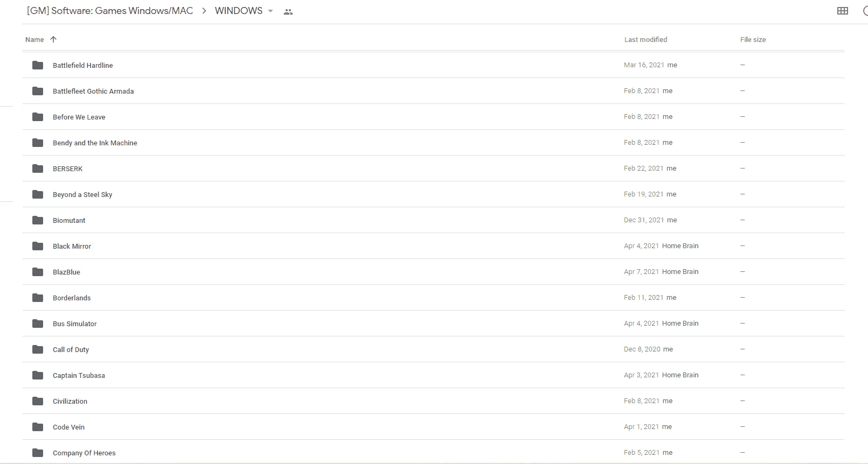Click Borderlands folder name
This screenshot has width=868, height=464.
tap(72, 298)
